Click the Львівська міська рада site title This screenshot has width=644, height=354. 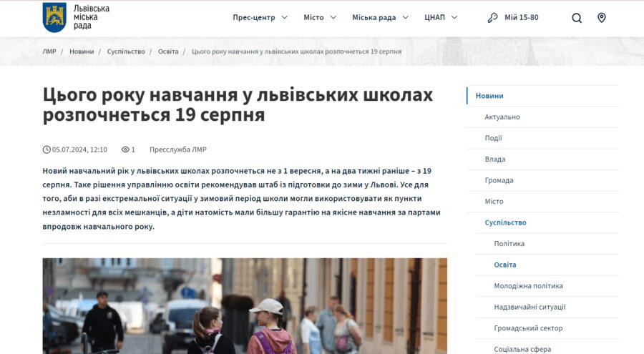[x=92, y=17]
